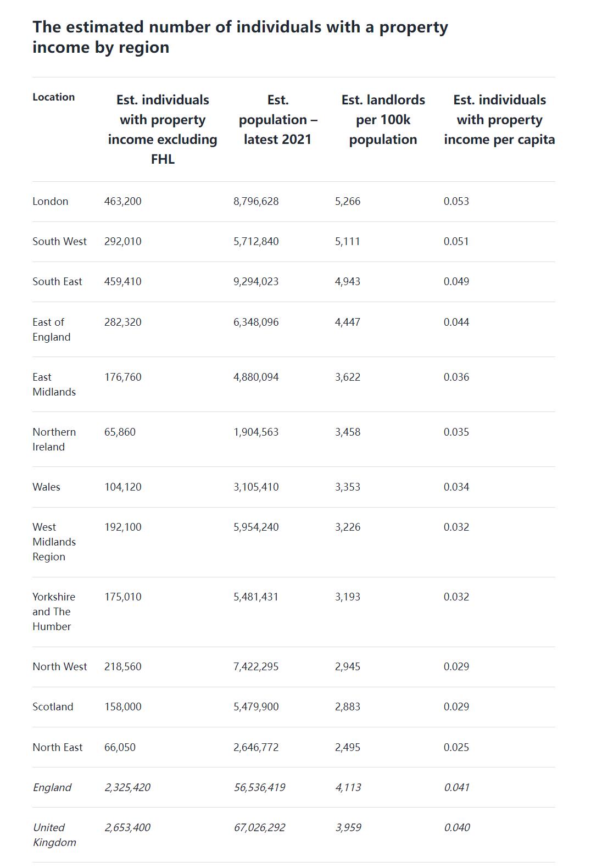
Task: Click the East Midlands value 176,760
Action: pyautogui.click(x=122, y=377)
